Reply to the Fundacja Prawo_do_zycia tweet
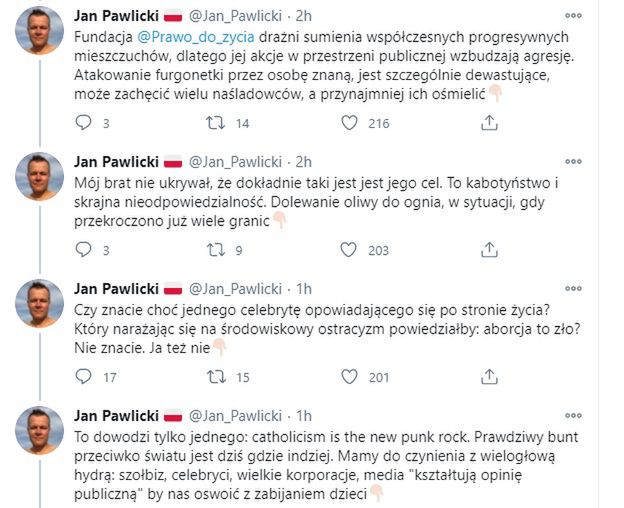 point(85,123)
